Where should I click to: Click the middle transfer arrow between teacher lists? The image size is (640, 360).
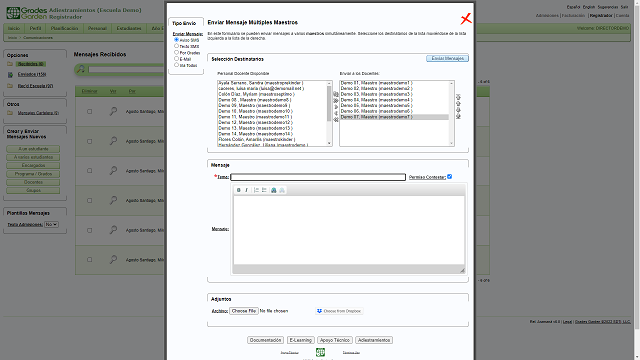point(336,107)
